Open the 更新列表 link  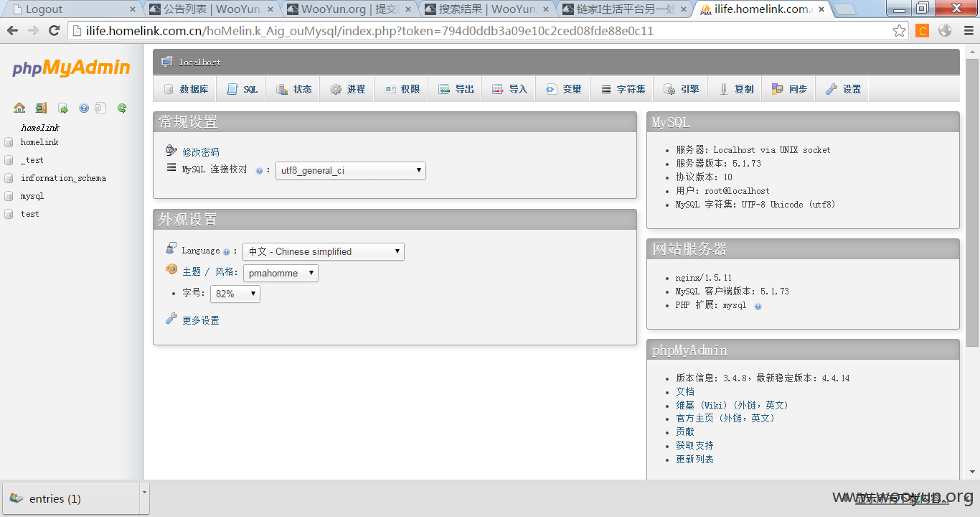point(694,459)
